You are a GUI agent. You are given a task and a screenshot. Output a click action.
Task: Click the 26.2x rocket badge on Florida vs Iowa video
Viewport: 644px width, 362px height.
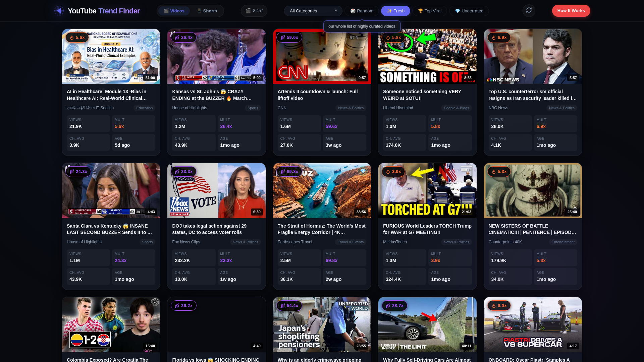click(x=184, y=306)
